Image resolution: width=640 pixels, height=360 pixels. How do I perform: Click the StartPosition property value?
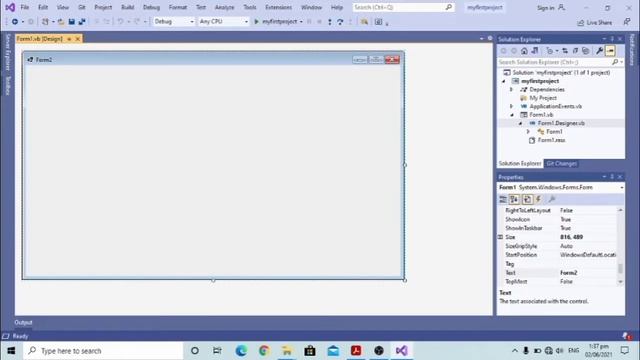click(588, 255)
